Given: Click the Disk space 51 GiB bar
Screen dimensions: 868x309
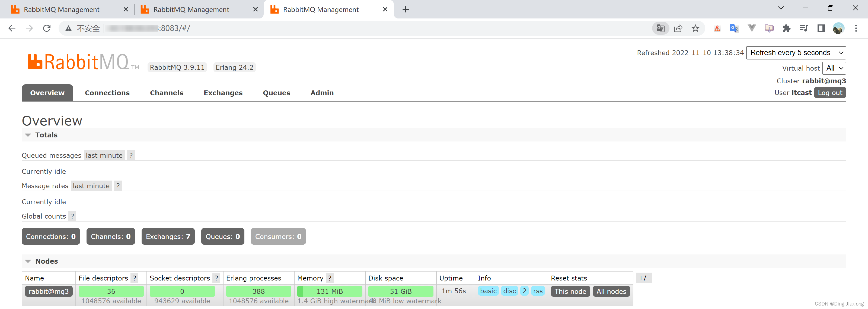Looking at the screenshot, I should [x=401, y=291].
